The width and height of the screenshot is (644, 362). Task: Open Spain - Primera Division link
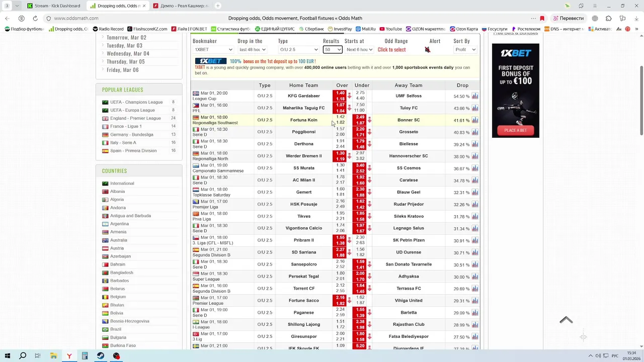tap(133, 151)
